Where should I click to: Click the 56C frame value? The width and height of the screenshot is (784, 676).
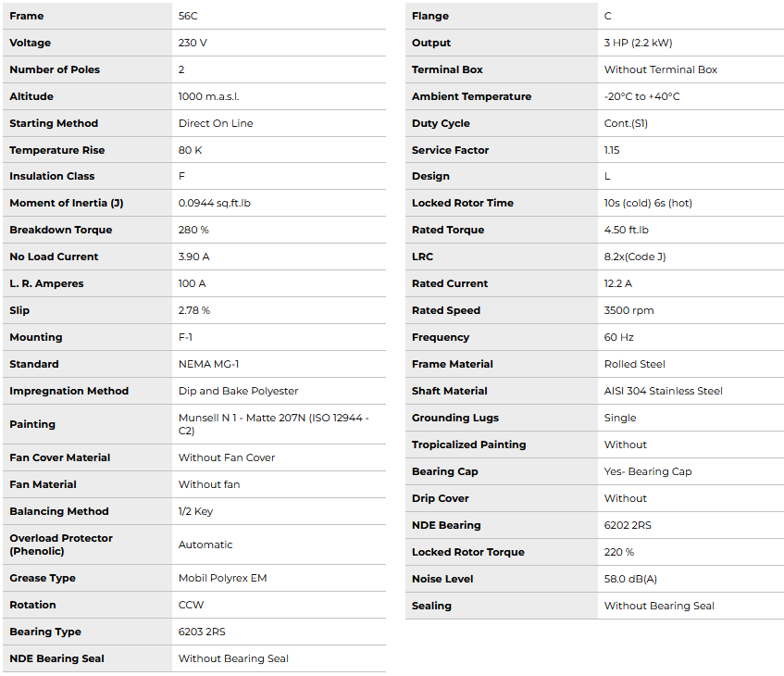(x=188, y=16)
